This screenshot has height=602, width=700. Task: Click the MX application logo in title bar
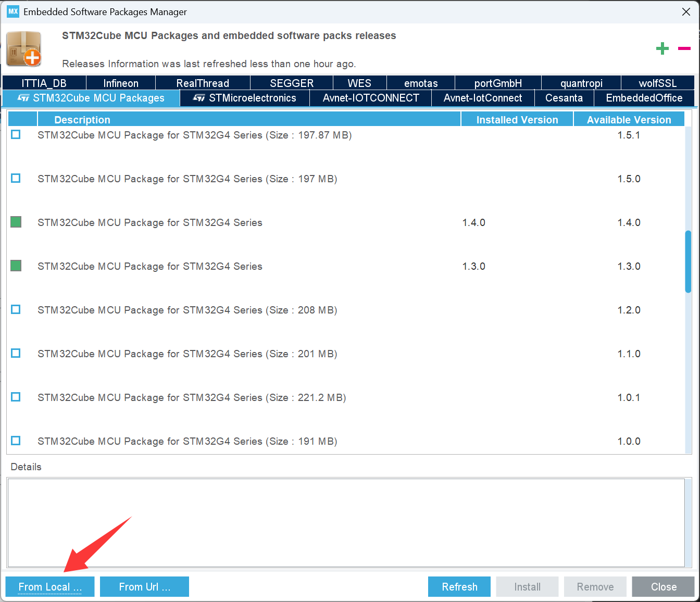pyautogui.click(x=13, y=11)
